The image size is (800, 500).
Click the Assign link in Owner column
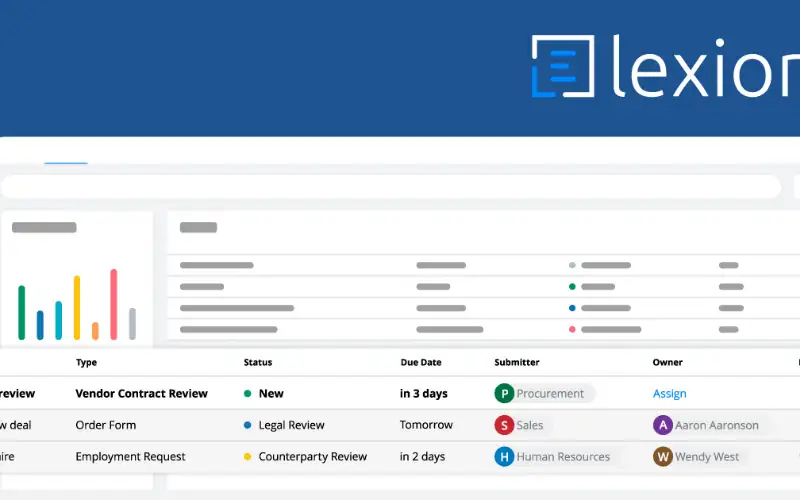(669, 393)
